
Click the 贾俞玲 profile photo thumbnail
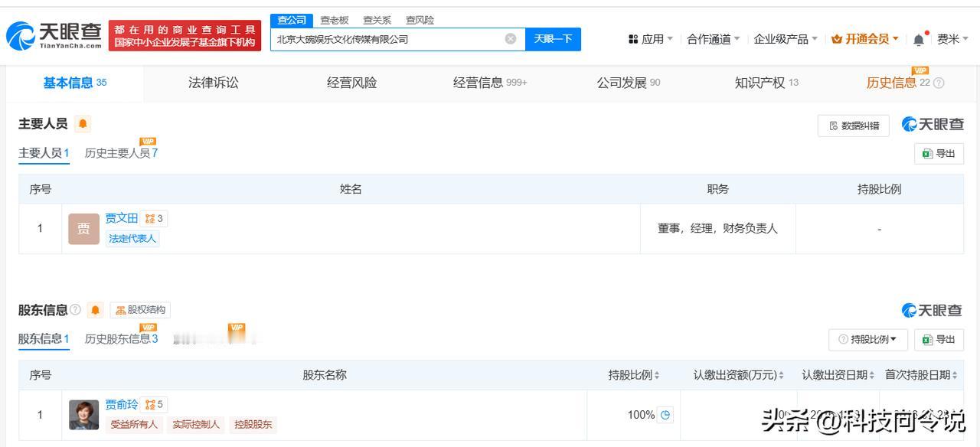[x=83, y=415]
